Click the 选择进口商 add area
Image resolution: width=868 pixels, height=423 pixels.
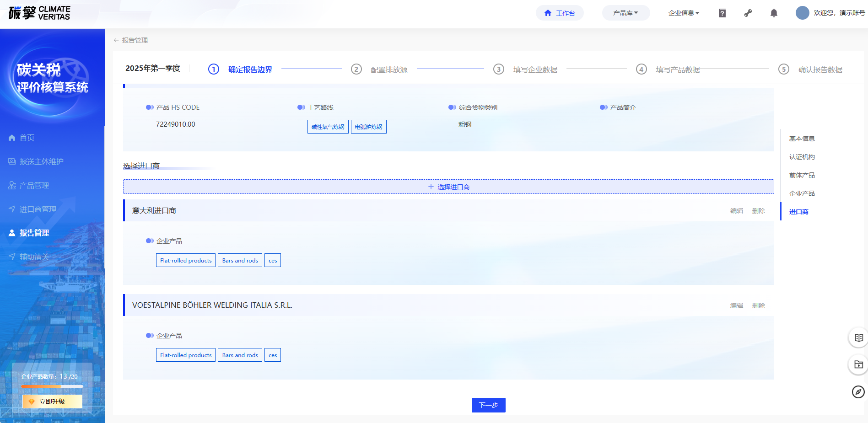click(x=448, y=187)
